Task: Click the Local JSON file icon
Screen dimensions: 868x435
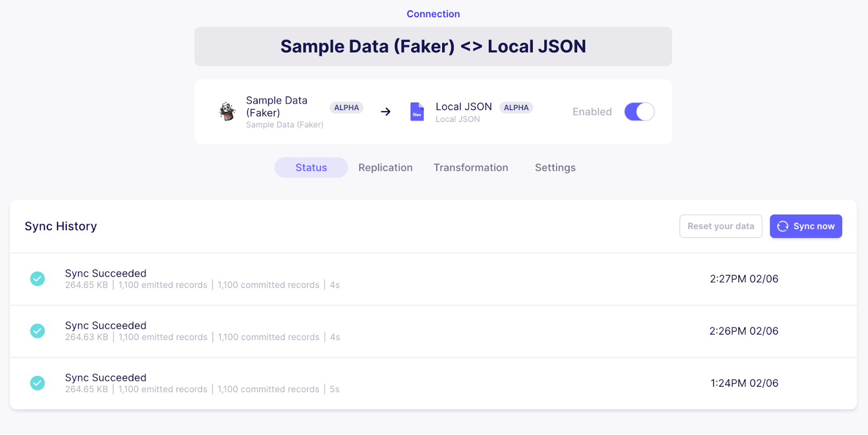Action: pos(417,112)
